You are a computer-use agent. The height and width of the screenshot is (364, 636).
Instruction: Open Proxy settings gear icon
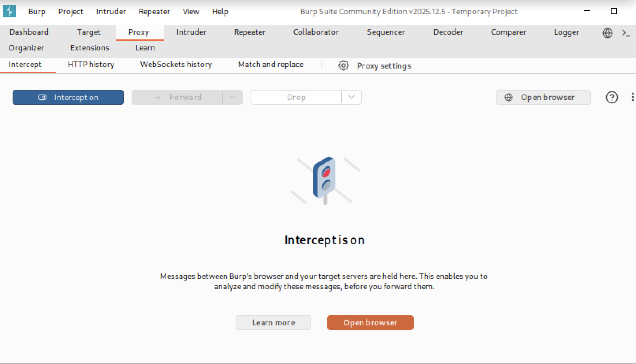click(343, 65)
